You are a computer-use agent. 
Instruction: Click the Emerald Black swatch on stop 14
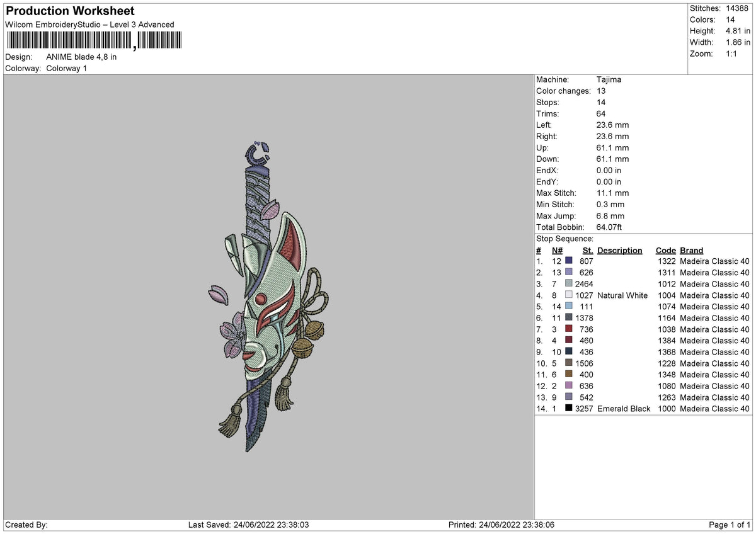[566, 409]
